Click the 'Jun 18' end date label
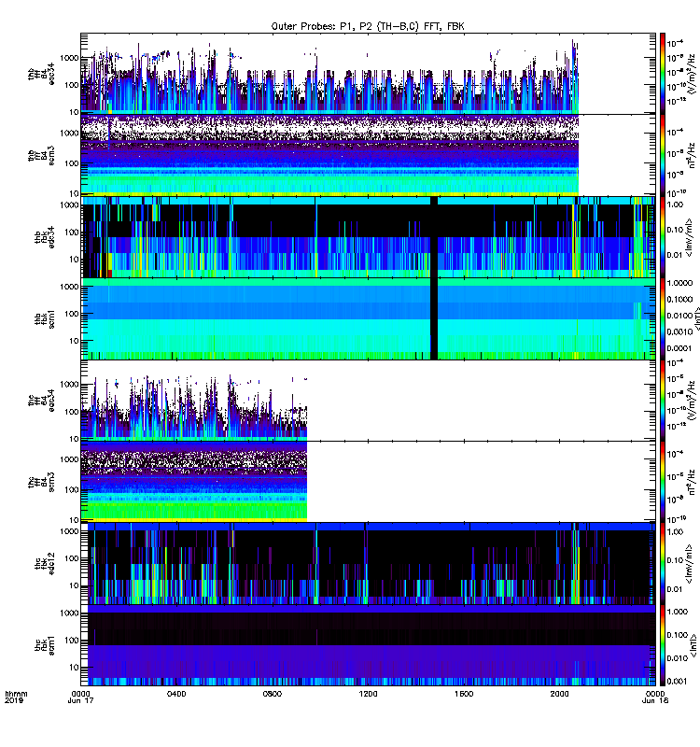Image resolution: width=700 pixels, height=747 pixels. pos(655,701)
